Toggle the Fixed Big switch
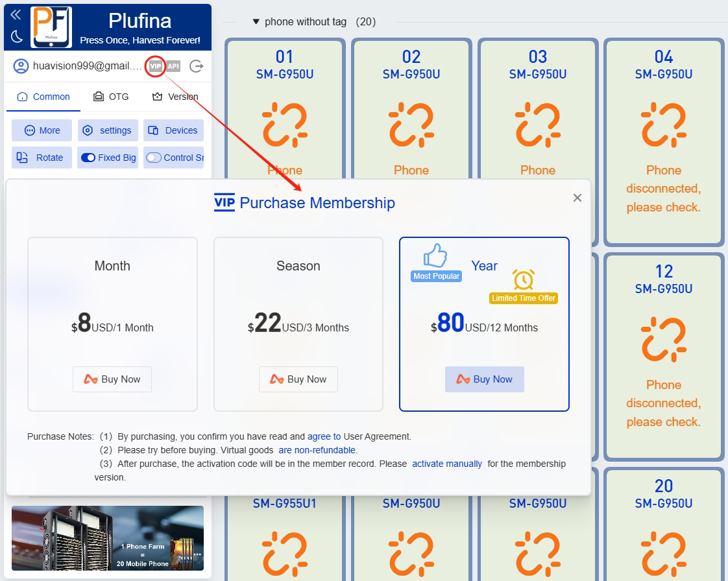Screen dimensions: 728x581 coord(88,158)
